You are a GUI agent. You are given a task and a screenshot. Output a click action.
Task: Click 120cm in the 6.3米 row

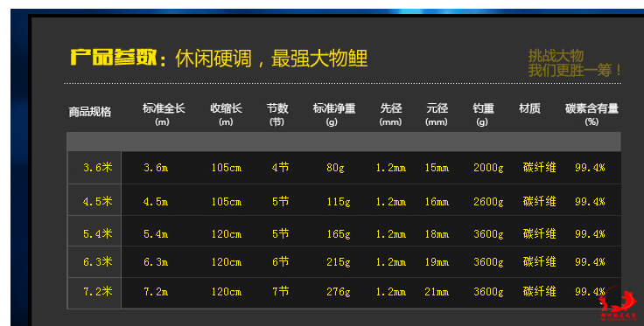coord(227,262)
